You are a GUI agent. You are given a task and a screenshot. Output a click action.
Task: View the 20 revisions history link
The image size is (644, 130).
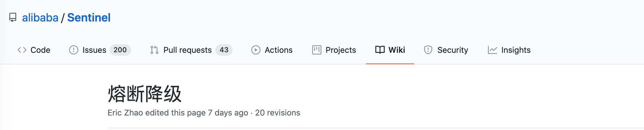pos(278,113)
